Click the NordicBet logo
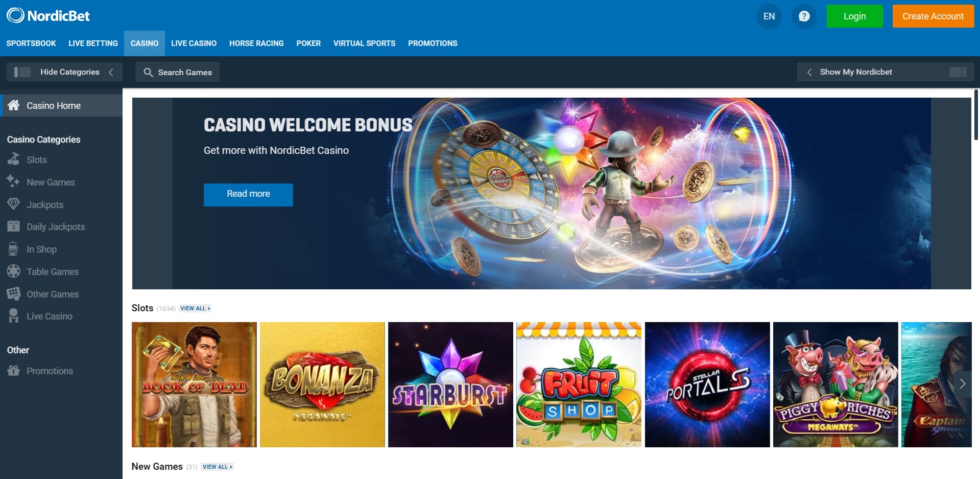The image size is (980, 479). [x=48, y=16]
